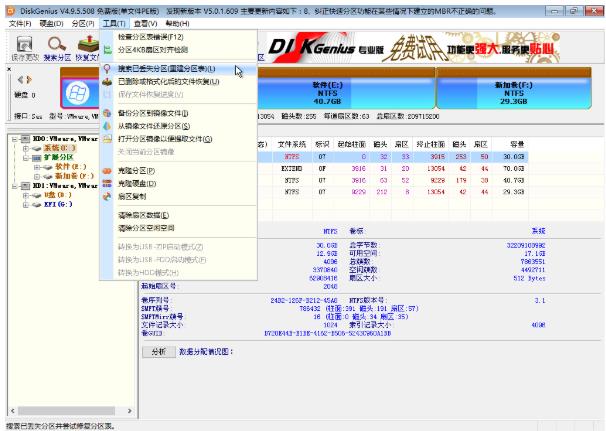Click the 分析 analyze button
This screenshot has height=431, width=606.
click(x=159, y=352)
